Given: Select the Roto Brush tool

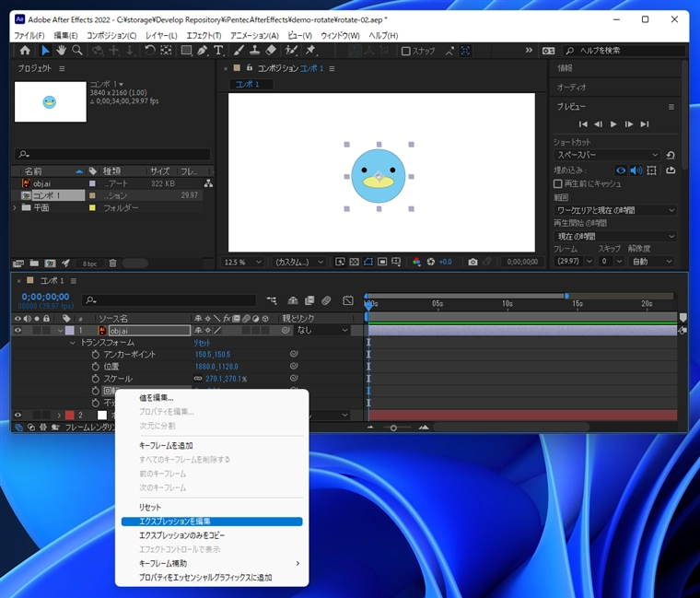Looking at the screenshot, I should pos(291,51).
